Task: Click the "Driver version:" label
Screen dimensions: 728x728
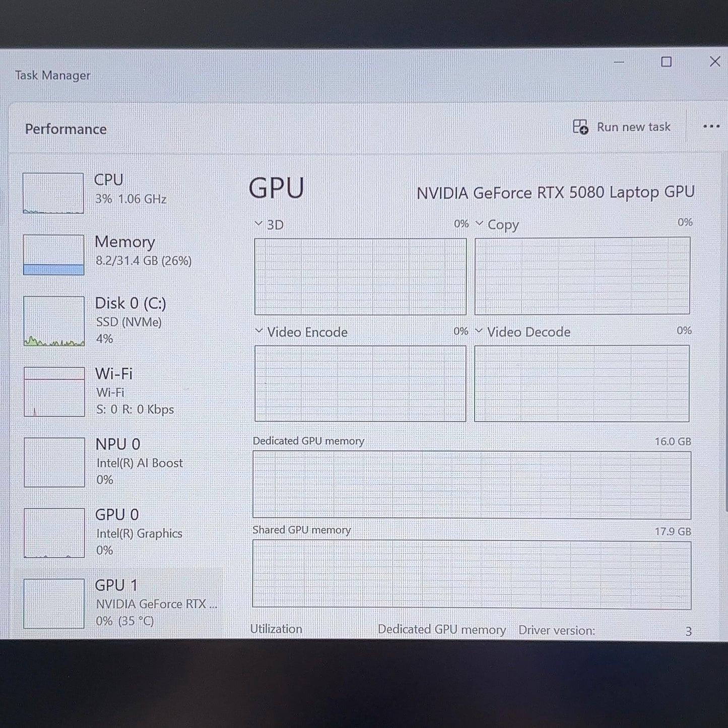Action: [557, 630]
